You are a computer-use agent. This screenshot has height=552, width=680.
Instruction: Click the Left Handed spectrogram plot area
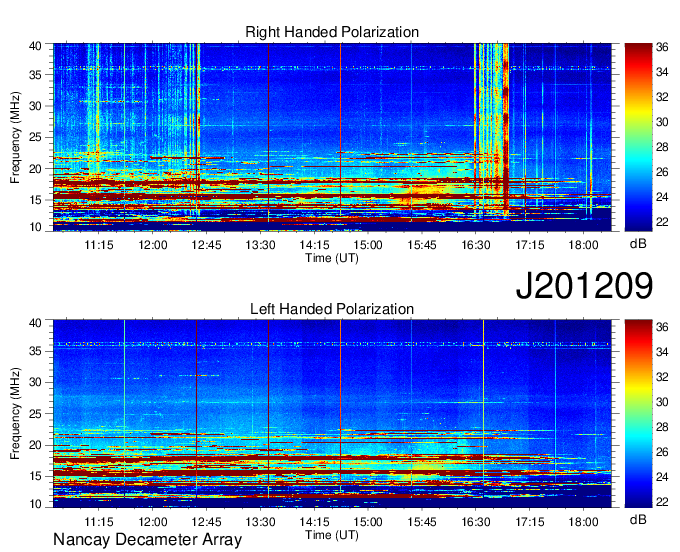(332, 414)
